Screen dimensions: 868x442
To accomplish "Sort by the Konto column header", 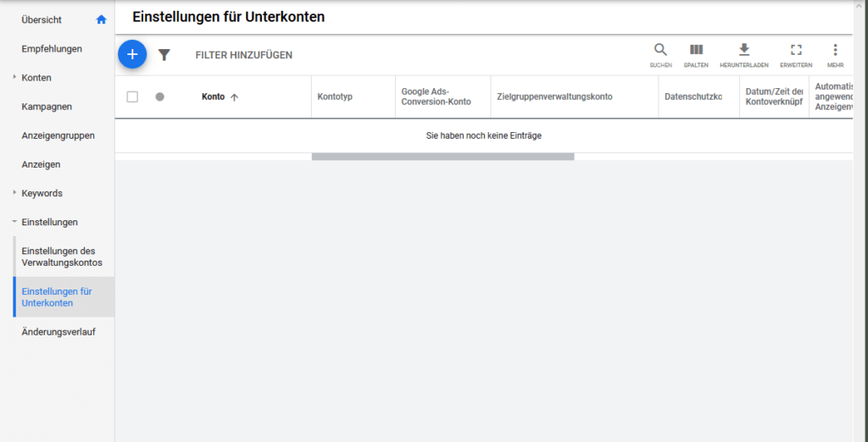I will point(214,97).
